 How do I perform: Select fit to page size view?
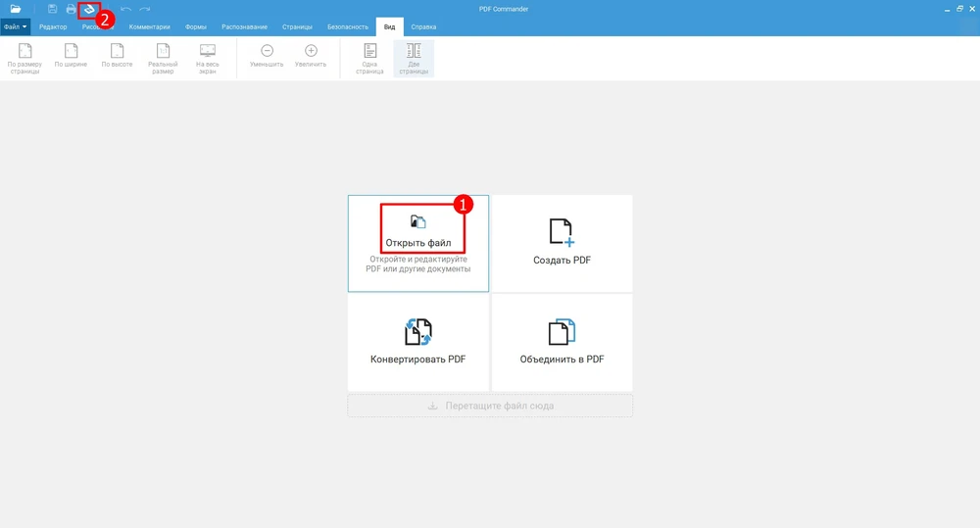[x=24, y=59]
